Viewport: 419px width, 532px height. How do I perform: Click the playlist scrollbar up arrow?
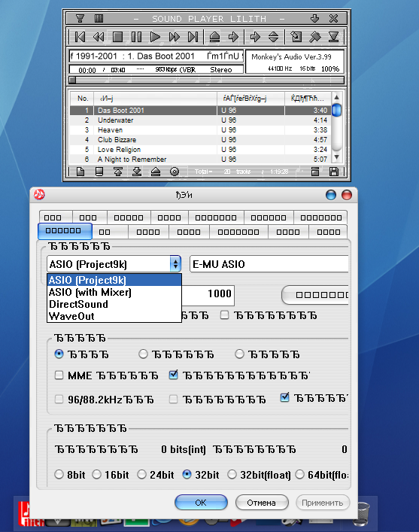click(336, 97)
